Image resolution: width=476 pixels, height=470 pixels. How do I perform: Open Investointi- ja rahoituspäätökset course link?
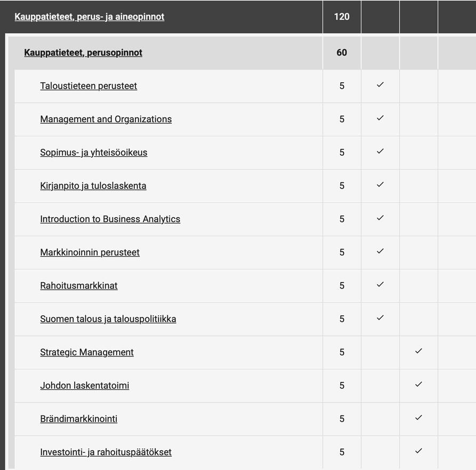coord(106,452)
